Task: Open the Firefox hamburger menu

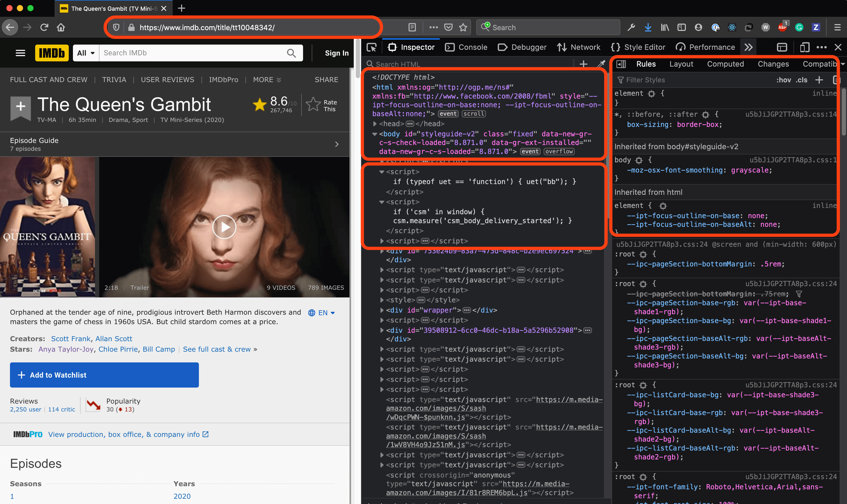Action: (x=838, y=28)
